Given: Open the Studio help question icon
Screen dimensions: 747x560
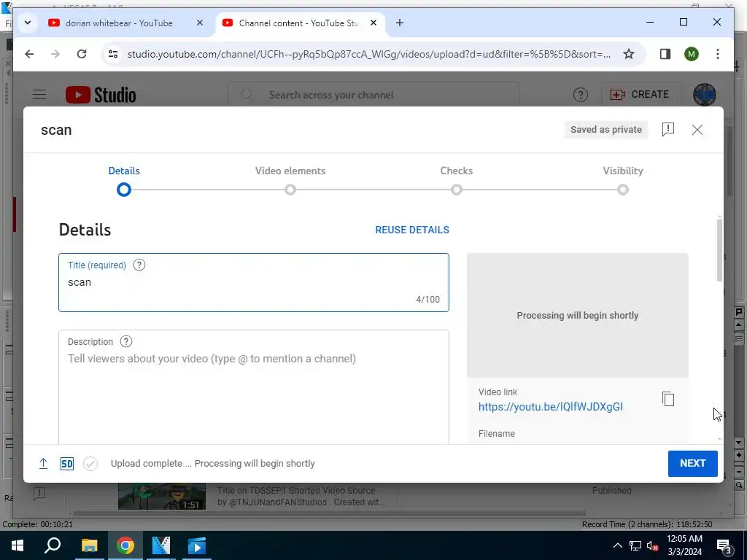Looking at the screenshot, I should 580,95.
